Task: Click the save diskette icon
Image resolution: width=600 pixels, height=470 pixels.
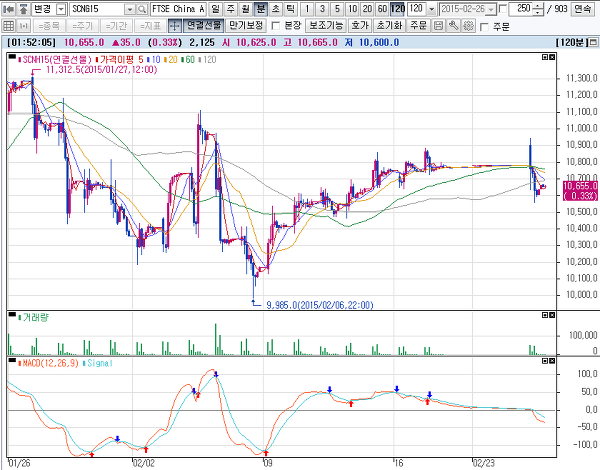Action: point(439,26)
